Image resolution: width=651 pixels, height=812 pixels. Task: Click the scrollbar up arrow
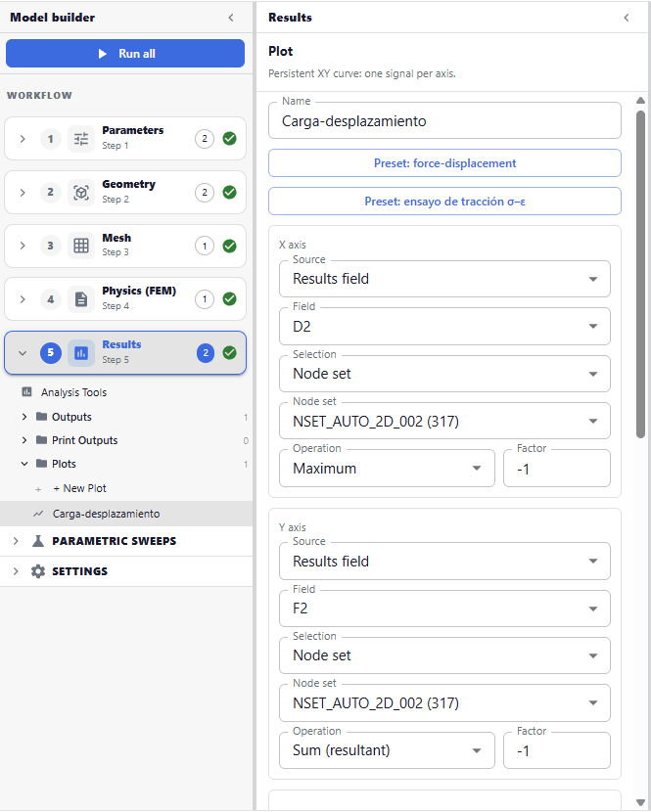click(640, 101)
